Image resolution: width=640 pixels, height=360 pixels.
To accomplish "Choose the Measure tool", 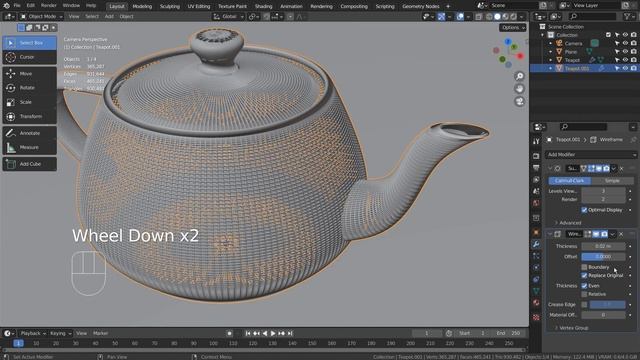I will pyautogui.click(x=29, y=147).
